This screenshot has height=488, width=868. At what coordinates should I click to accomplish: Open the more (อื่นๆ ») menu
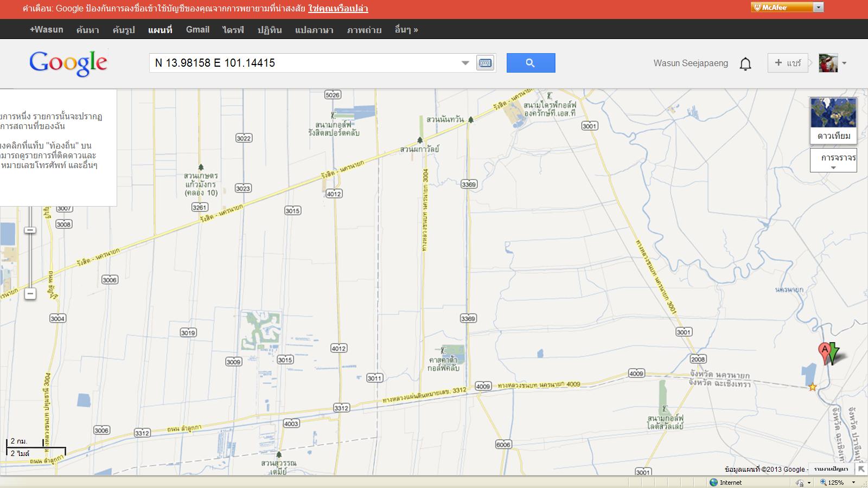tap(406, 30)
